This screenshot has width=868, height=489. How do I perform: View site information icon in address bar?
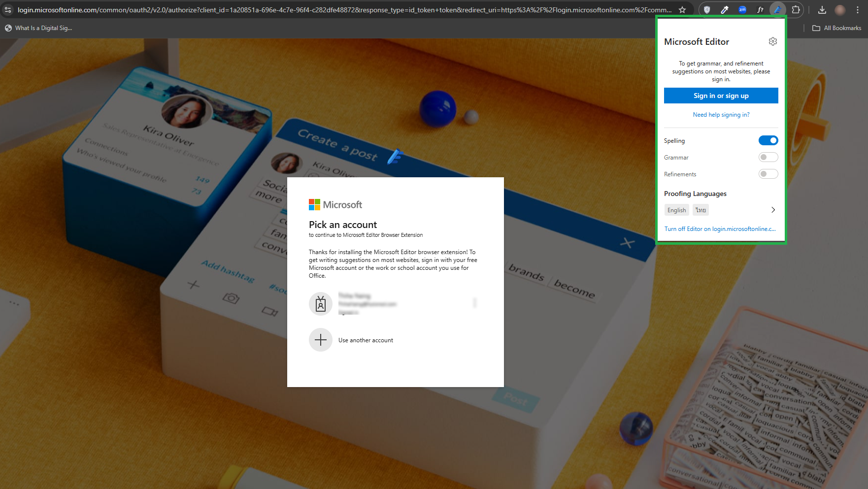point(8,9)
